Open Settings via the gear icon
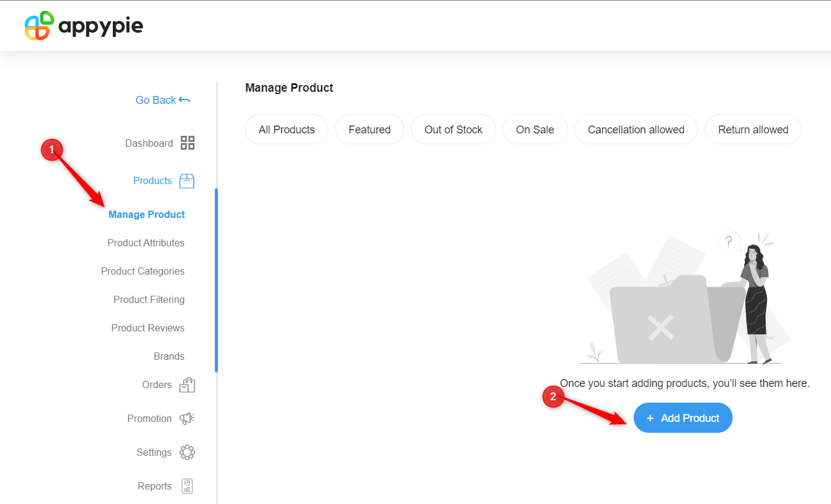Screen dimensions: 831x504 (x=187, y=451)
